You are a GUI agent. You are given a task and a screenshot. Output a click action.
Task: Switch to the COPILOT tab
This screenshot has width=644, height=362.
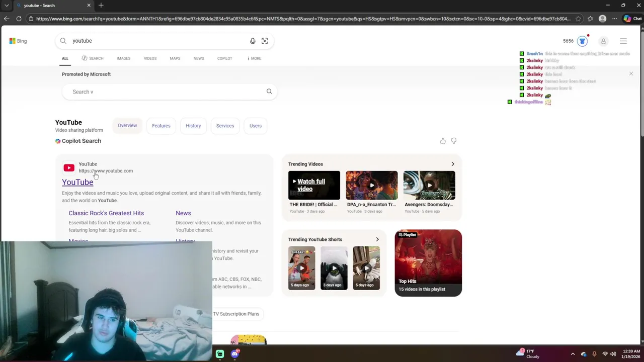click(x=224, y=58)
